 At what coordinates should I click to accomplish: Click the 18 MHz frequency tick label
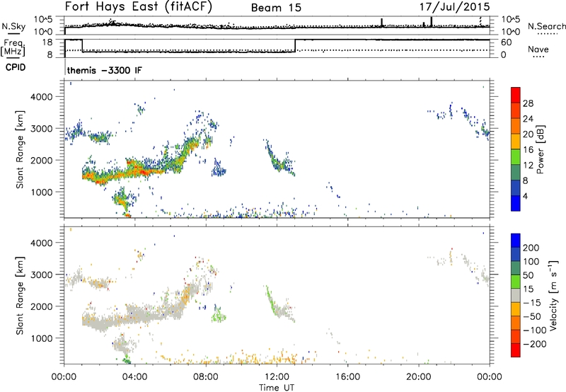(x=47, y=42)
